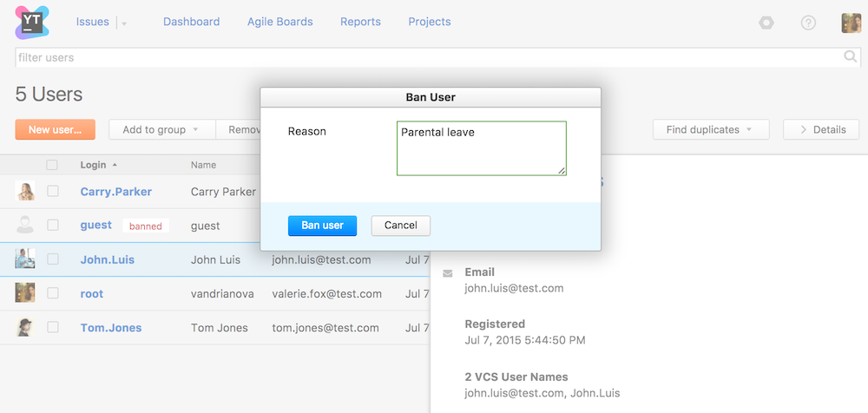This screenshot has width=868, height=413.
Task: Open the settings gear icon
Action: pyautogui.click(x=766, y=23)
